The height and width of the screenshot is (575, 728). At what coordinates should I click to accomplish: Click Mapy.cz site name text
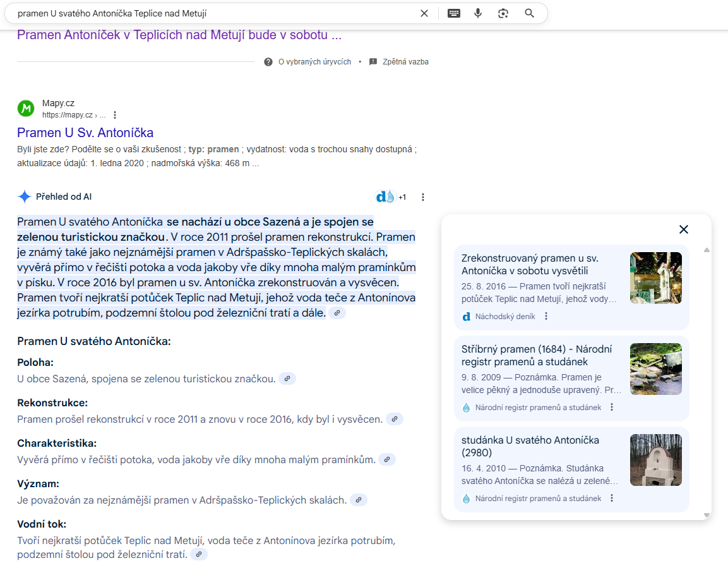click(58, 103)
